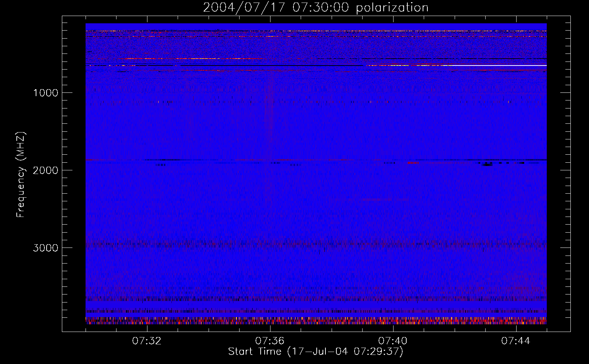Click the 07:32 time tick label
The width and height of the screenshot is (589, 364).
pyautogui.click(x=147, y=341)
